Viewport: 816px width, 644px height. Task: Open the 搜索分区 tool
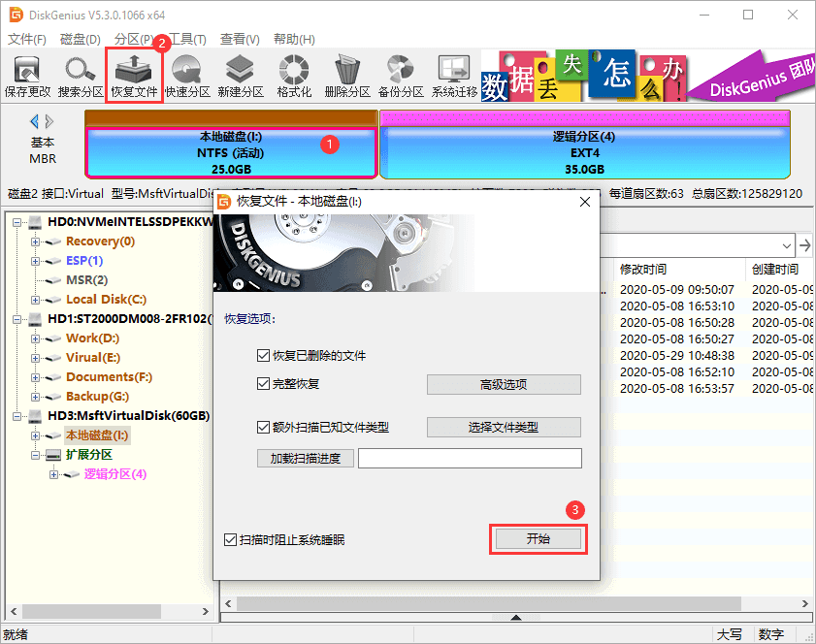pos(80,75)
